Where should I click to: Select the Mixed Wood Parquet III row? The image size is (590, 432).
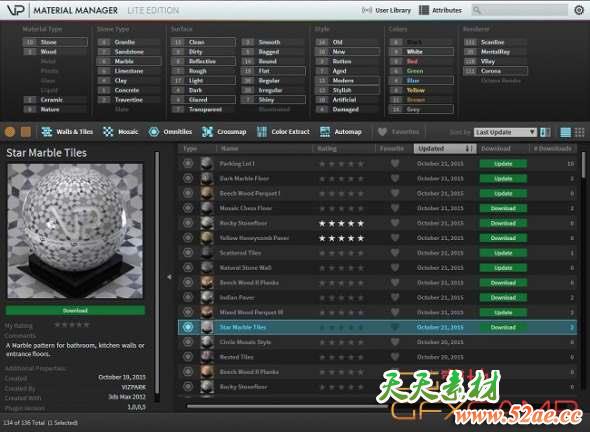click(x=377, y=312)
